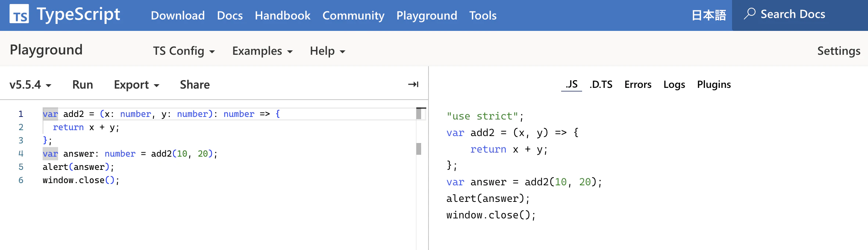The height and width of the screenshot is (250, 868).
Task: Switch to the .JS output tab
Action: (571, 85)
